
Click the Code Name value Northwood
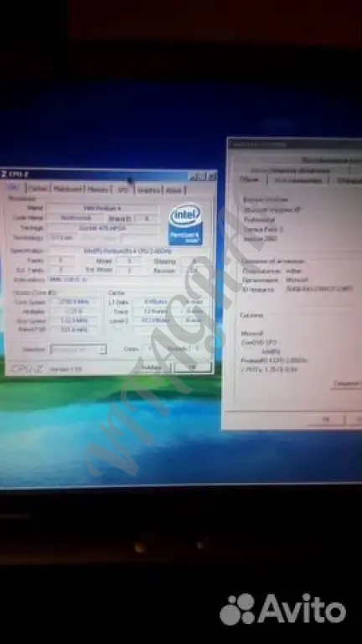tap(76, 218)
